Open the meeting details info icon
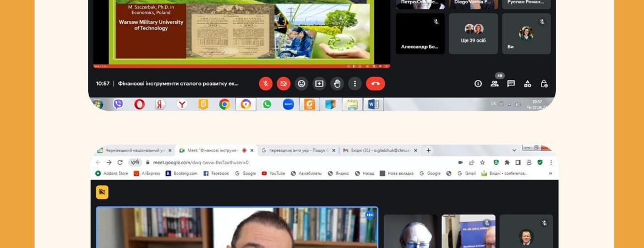The height and width of the screenshot is (248, 644). click(x=478, y=83)
